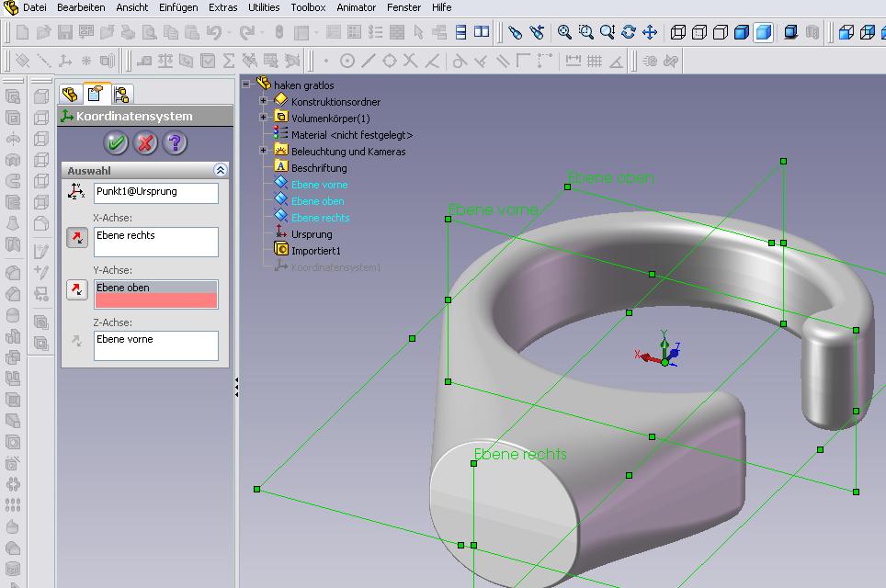Open the Einfügen menu
Viewport: 886px width, 588px height.
(177, 7)
